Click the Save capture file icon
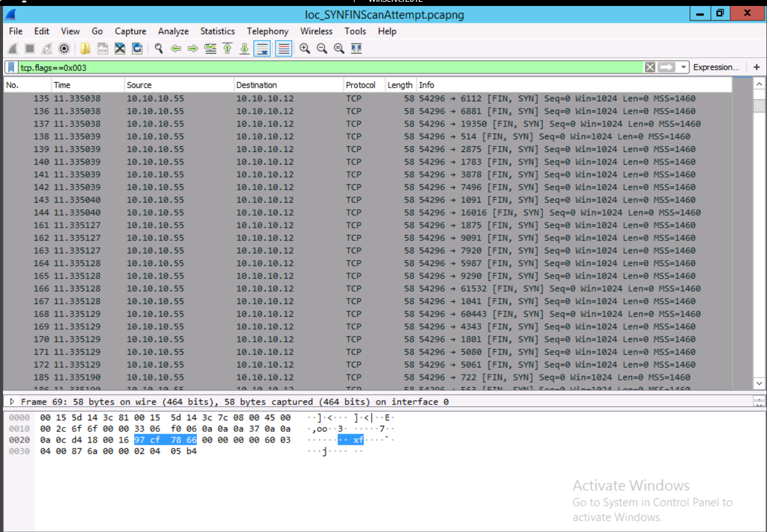 [103, 49]
